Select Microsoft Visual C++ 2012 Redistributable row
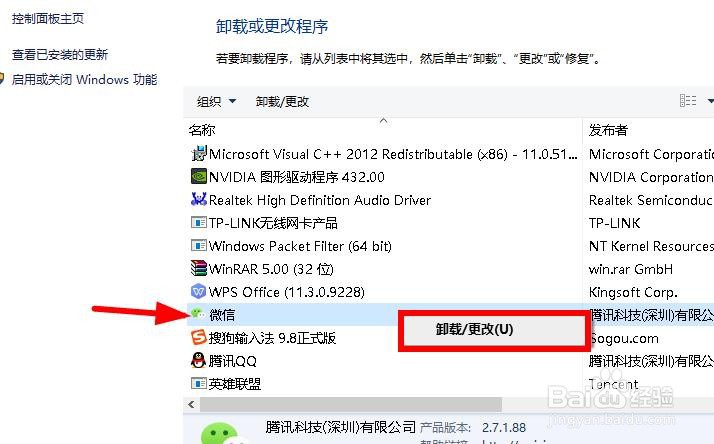The height and width of the screenshot is (444, 714). (393, 154)
